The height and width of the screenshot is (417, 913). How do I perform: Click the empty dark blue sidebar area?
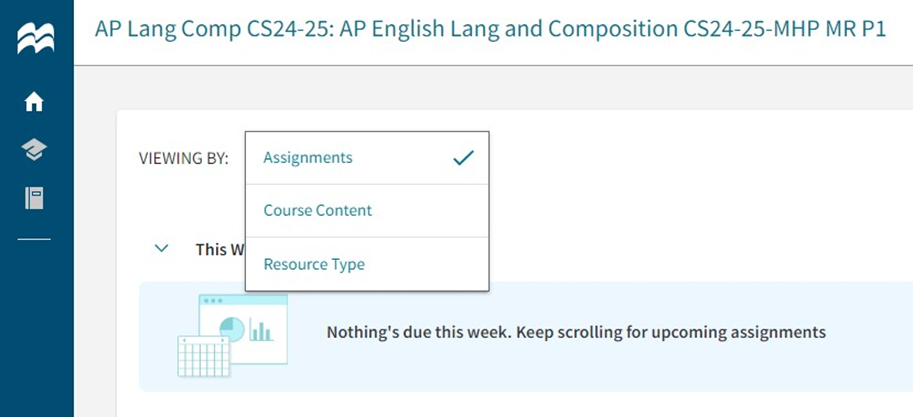pos(35,330)
